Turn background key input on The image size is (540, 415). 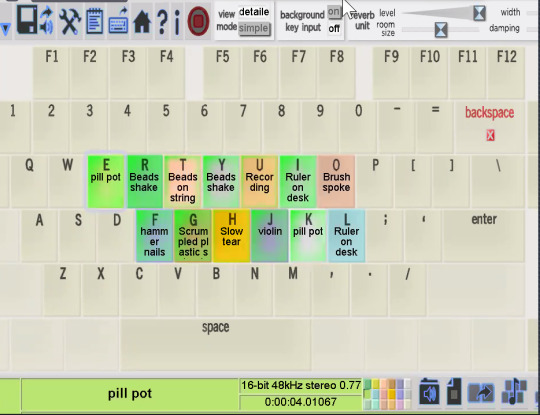(x=334, y=12)
